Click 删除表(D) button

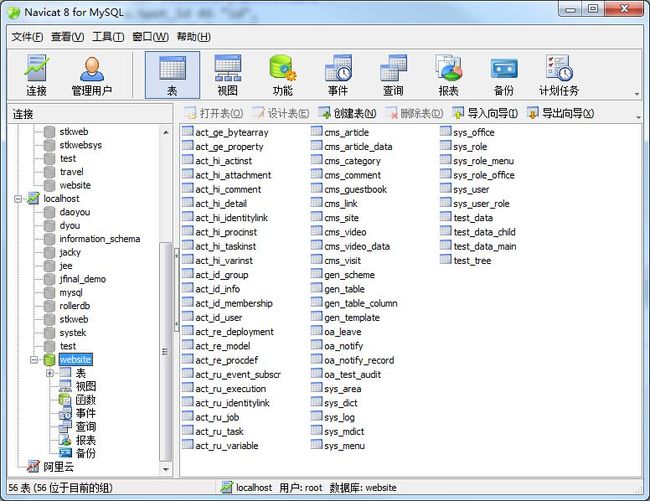[414, 113]
